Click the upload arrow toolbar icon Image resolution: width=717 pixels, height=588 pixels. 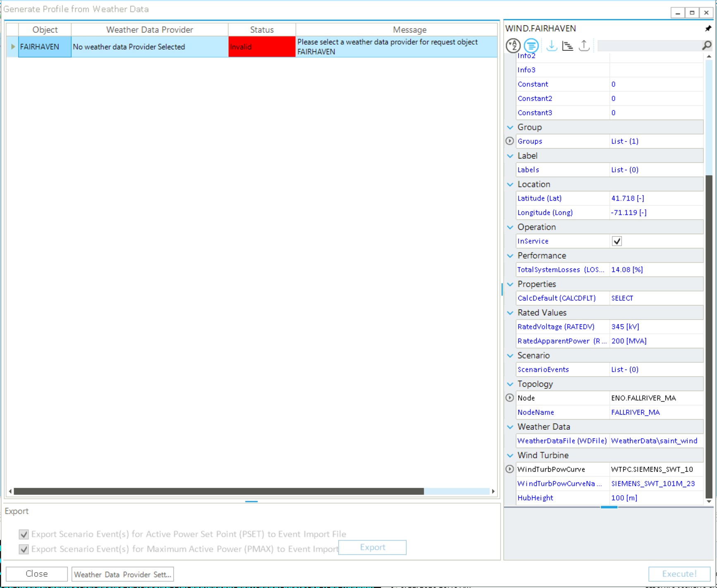coord(584,45)
